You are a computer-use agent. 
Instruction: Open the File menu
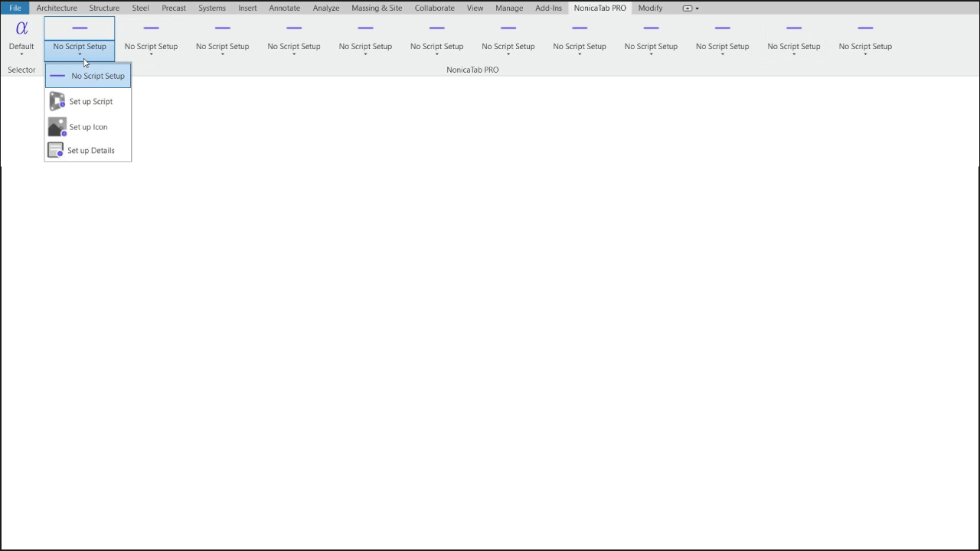[15, 8]
